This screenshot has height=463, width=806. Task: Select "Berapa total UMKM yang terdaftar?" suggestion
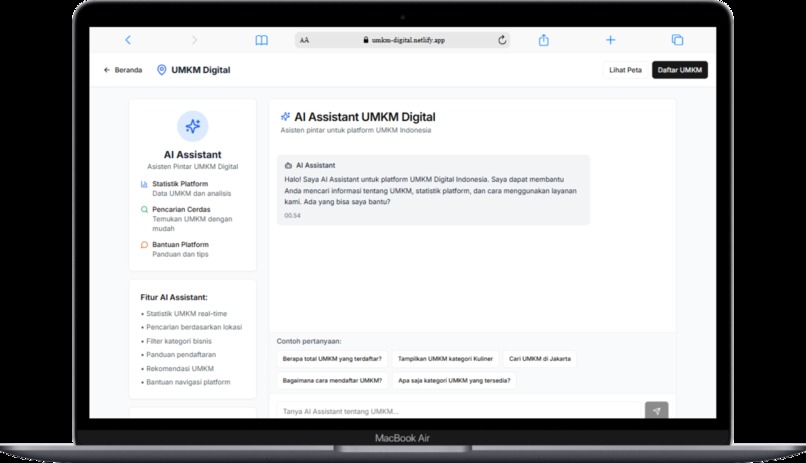tap(332, 359)
